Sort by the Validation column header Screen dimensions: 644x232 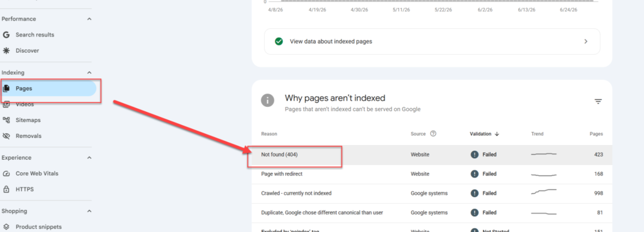point(480,134)
